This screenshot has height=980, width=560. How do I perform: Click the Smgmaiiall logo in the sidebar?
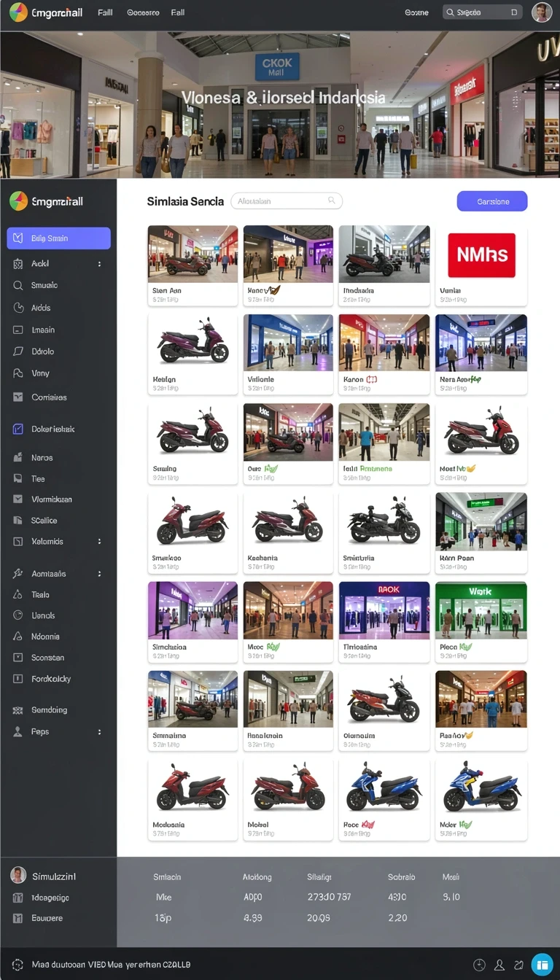tap(47, 201)
